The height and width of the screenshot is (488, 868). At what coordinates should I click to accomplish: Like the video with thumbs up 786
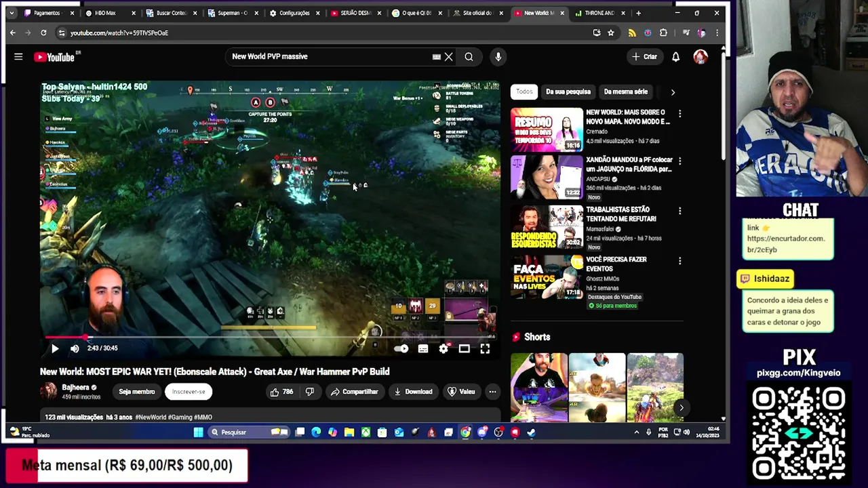click(x=281, y=392)
